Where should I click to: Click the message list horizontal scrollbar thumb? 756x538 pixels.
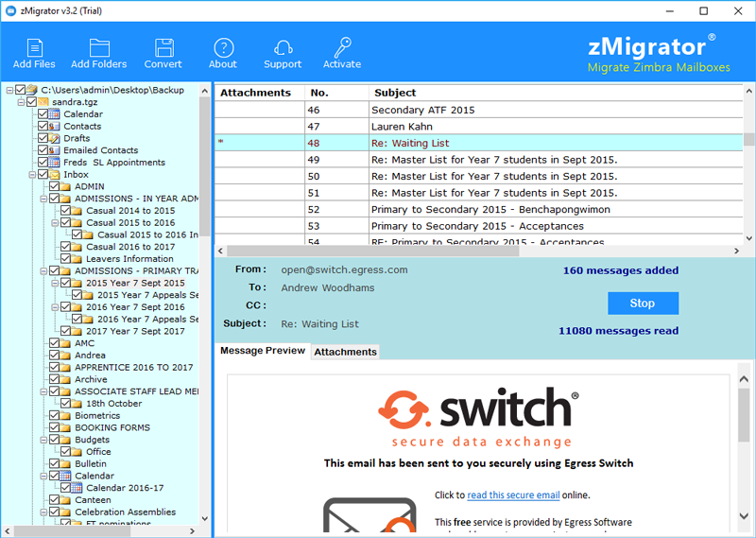coord(372,251)
